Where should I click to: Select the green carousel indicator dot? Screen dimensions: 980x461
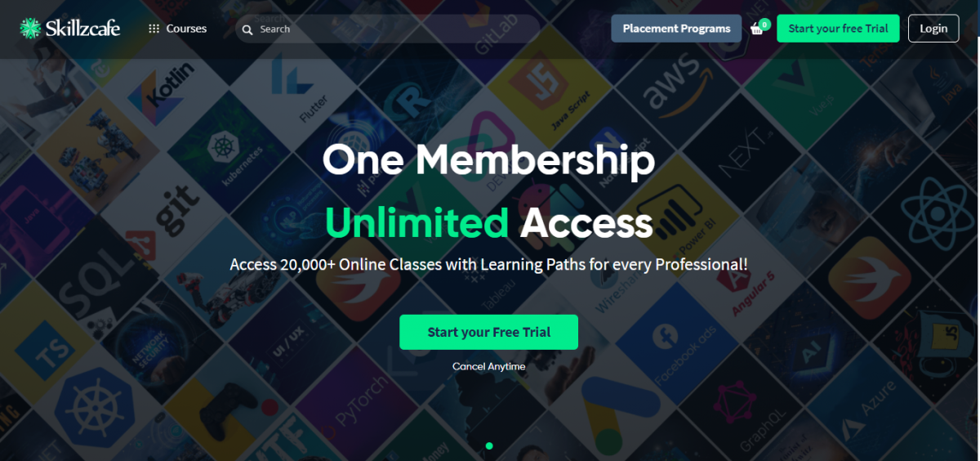(x=489, y=445)
